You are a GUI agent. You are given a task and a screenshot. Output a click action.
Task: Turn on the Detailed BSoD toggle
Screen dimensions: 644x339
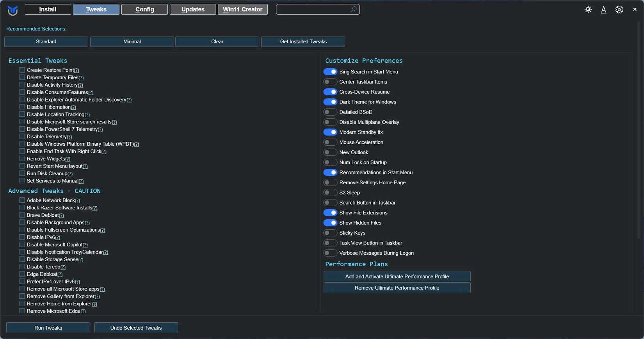coord(330,112)
